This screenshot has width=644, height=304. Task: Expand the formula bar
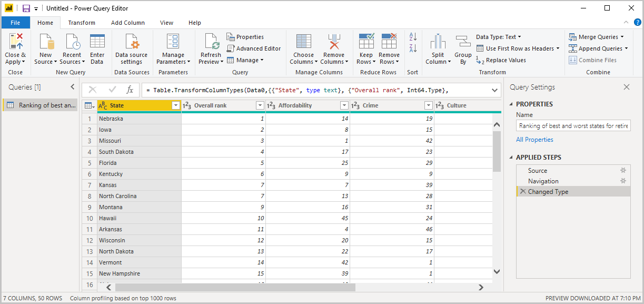click(495, 90)
